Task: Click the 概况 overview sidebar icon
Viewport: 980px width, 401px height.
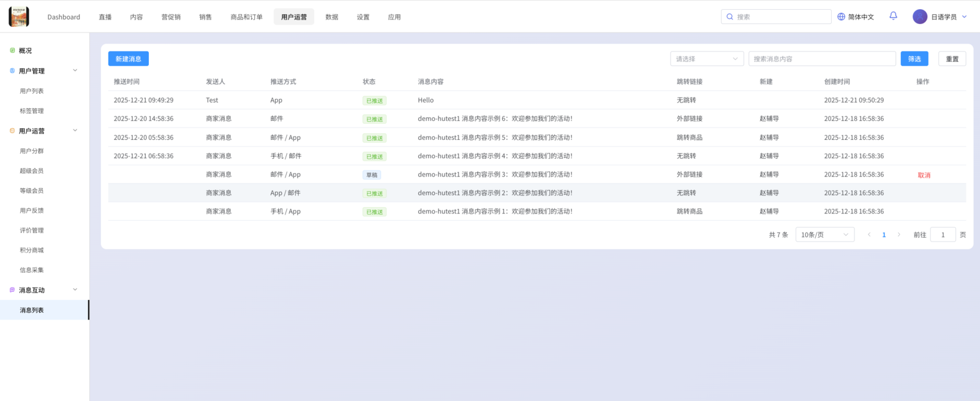Action: tap(12, 51)
